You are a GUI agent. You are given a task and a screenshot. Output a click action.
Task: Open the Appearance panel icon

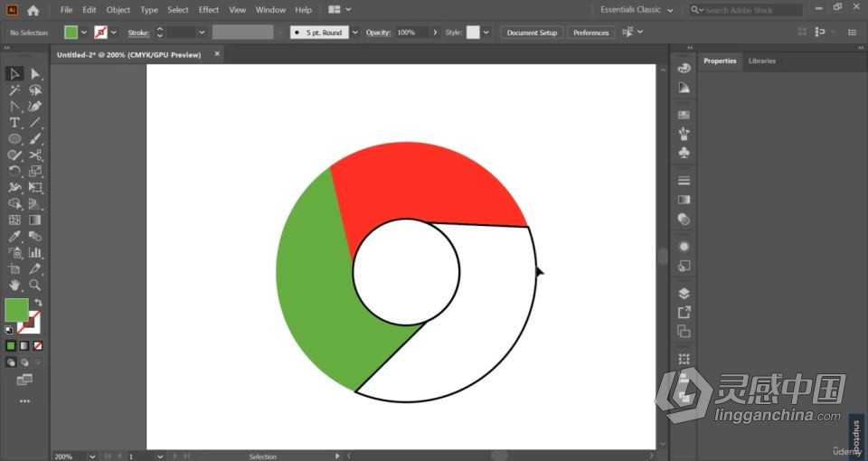tap(684, 246)
